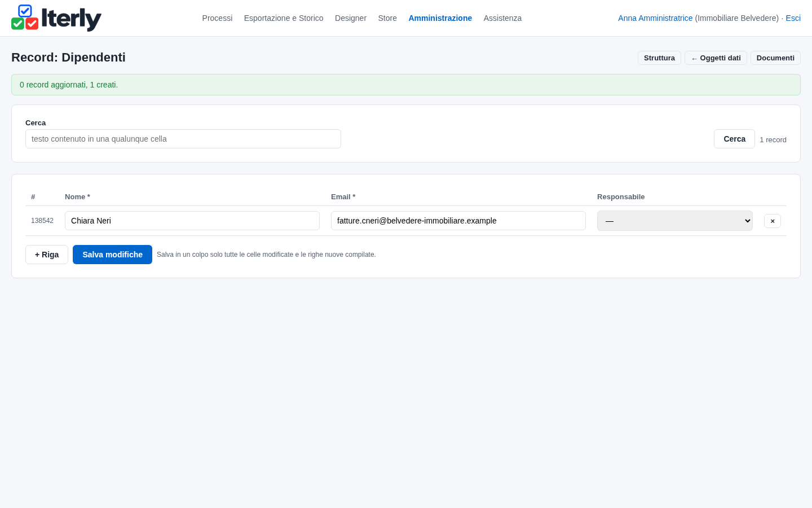
Task: Click the Struttura button
Action: click(659, 58)
